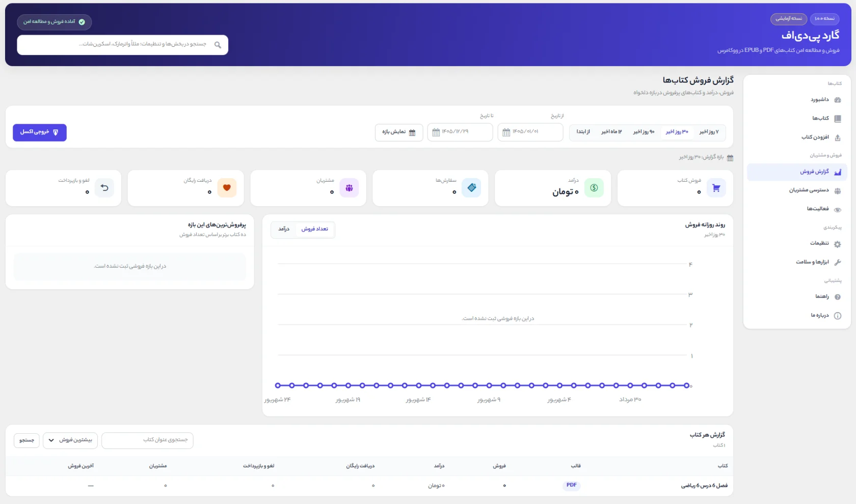This screenshot has height=504, width=856.
Task: Click the نمایش بازه button
Action: coord(399,132)
